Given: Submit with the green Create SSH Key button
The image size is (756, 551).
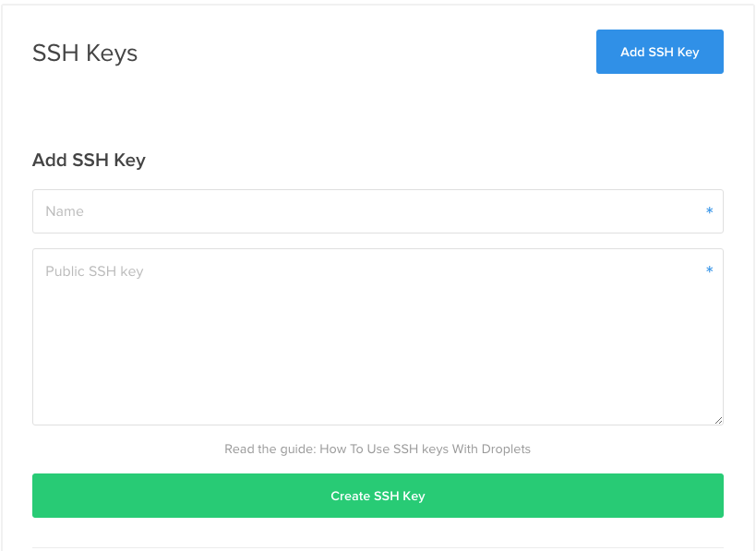Looking at the screenshot, I should [378, 496].
